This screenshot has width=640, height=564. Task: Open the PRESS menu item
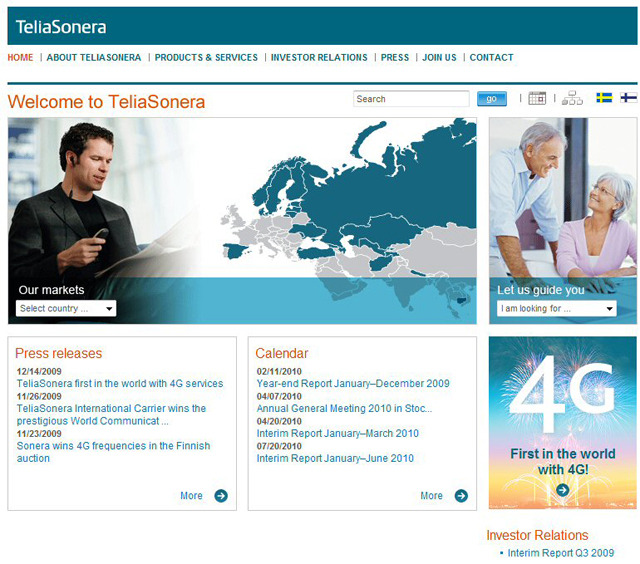click(x=395, y=58)
